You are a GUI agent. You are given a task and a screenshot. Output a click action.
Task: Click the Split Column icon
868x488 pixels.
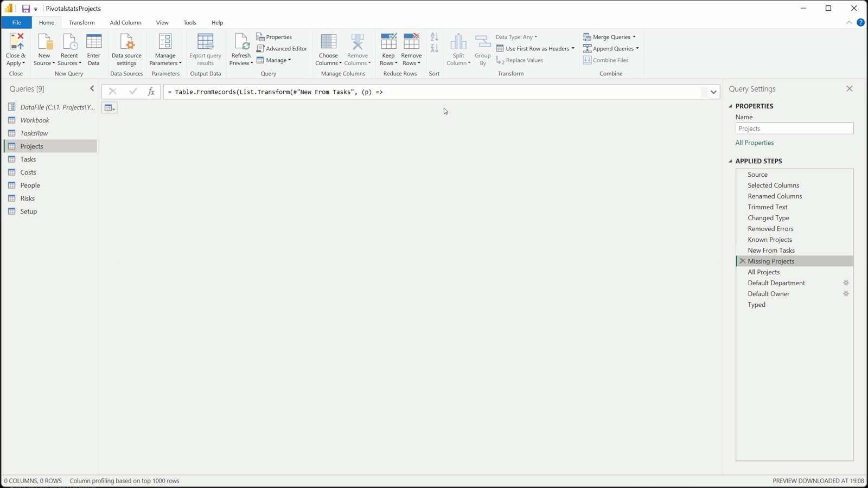(x=458, y=42)
